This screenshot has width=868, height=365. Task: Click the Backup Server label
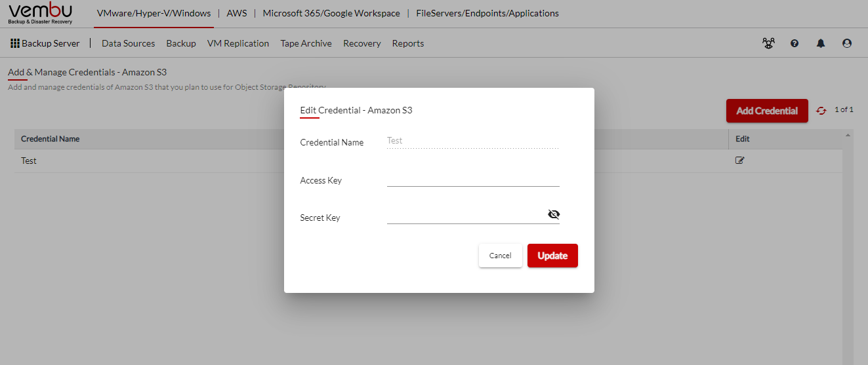click(51, 43)
